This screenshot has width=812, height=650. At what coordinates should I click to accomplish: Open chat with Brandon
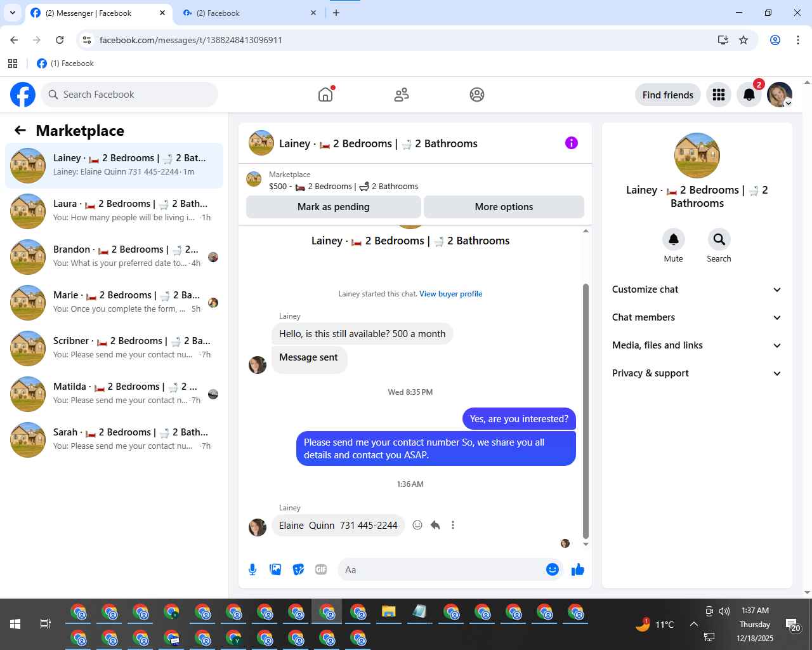114,257
